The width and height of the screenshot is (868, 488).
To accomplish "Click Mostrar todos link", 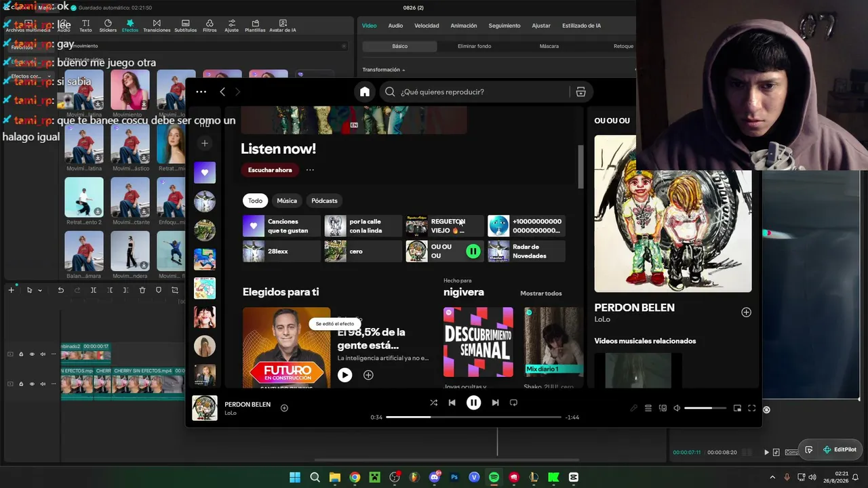I will [x=541, y=293].
